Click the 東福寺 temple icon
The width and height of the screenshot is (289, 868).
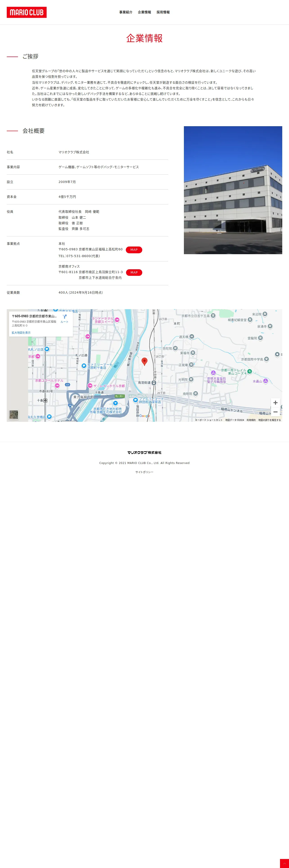tap(193, 353)
